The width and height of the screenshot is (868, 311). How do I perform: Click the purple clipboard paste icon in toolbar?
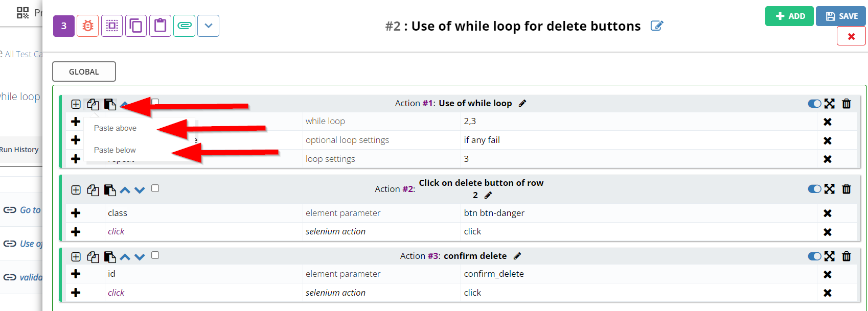tap(160, 26)
